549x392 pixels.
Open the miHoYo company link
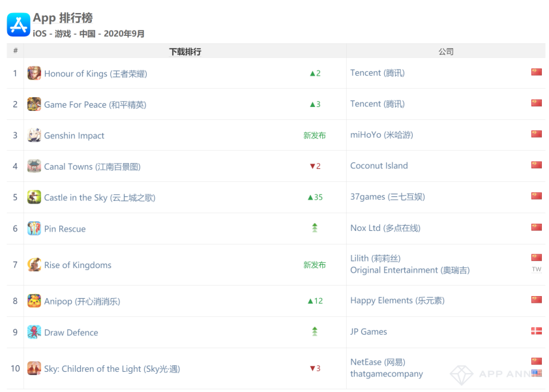point(381,135)
